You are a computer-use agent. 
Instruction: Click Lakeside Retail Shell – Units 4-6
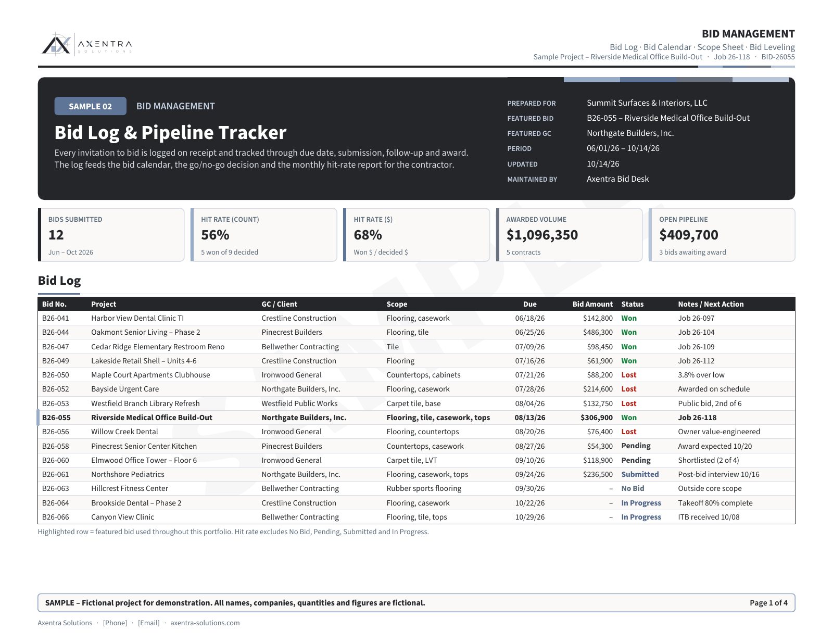click(144, 361)
